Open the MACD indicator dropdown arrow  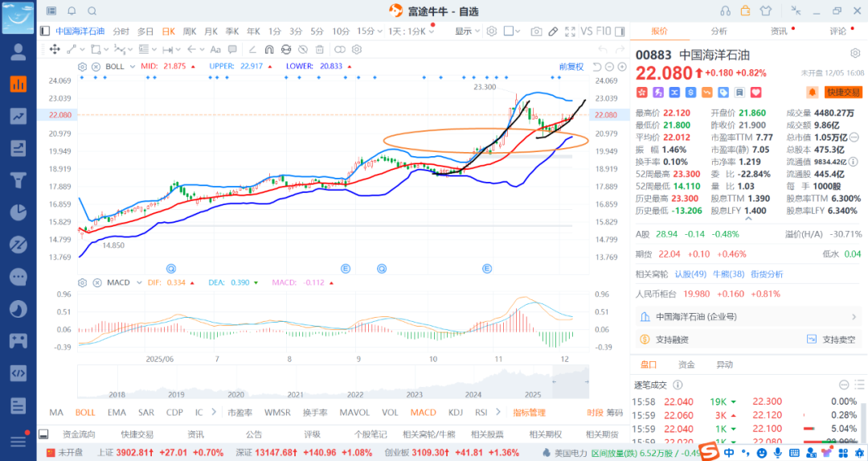click(x=138, y=282)
